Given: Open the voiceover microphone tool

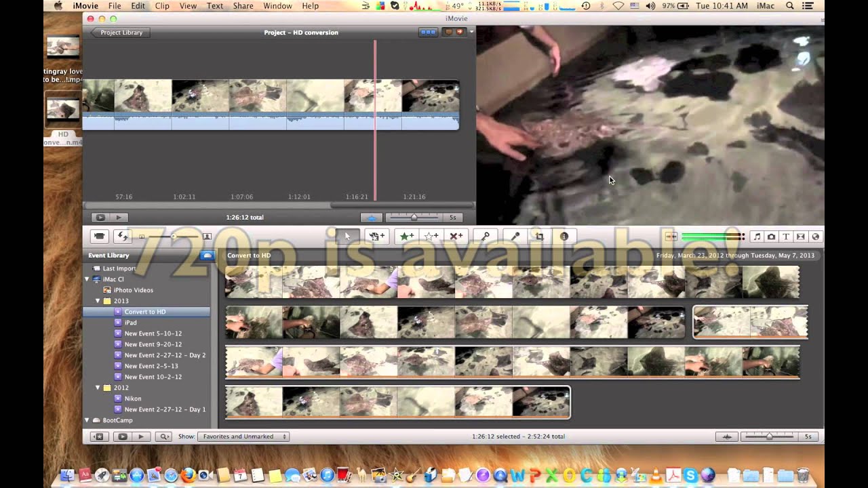Looking at the screenshot, I should click(515, 237).
